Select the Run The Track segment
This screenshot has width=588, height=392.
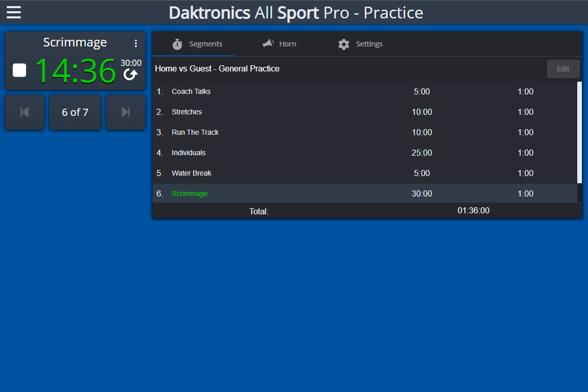point(307,132)
